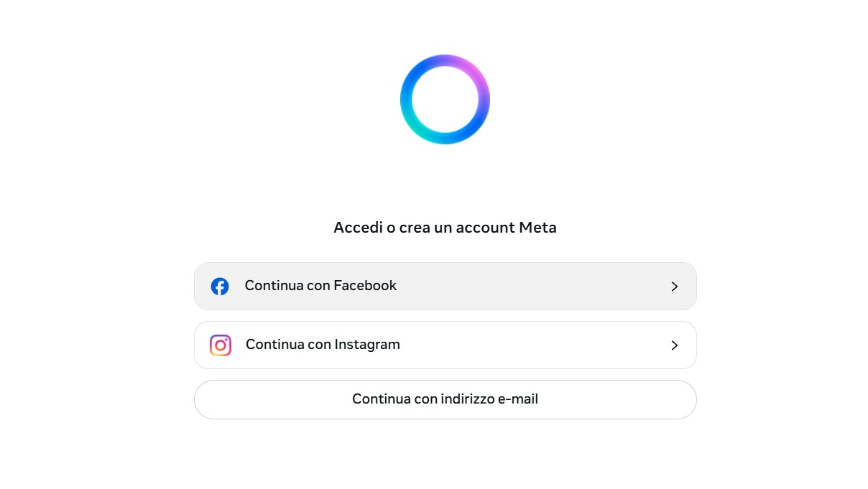Choose Continua con indirizzo e-mail
868x489 pixels.
[x=445, y=399]
